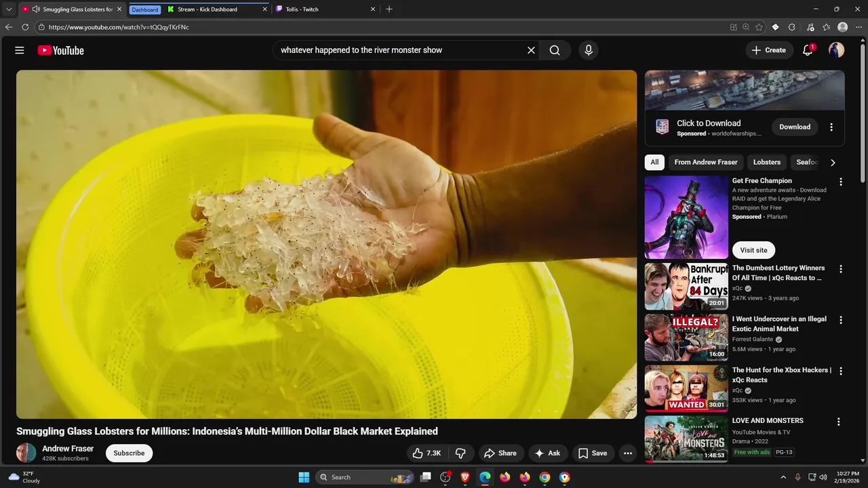
Task: Open Andrew Fraser channel name link
Action: [68, 449]
